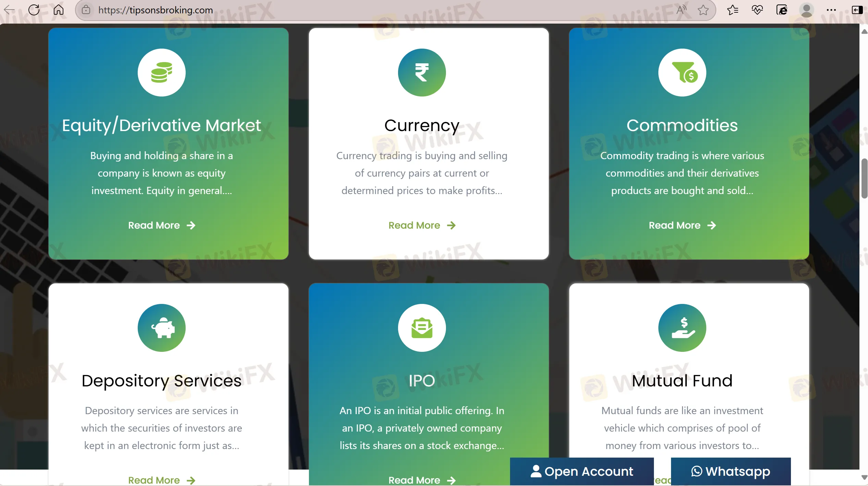Toggle the browser sidebar panel button
868x486 pixels.
(857, 10)
